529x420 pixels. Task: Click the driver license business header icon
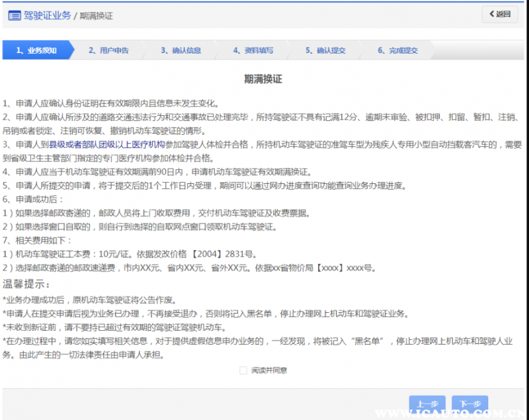click(14, 15)
